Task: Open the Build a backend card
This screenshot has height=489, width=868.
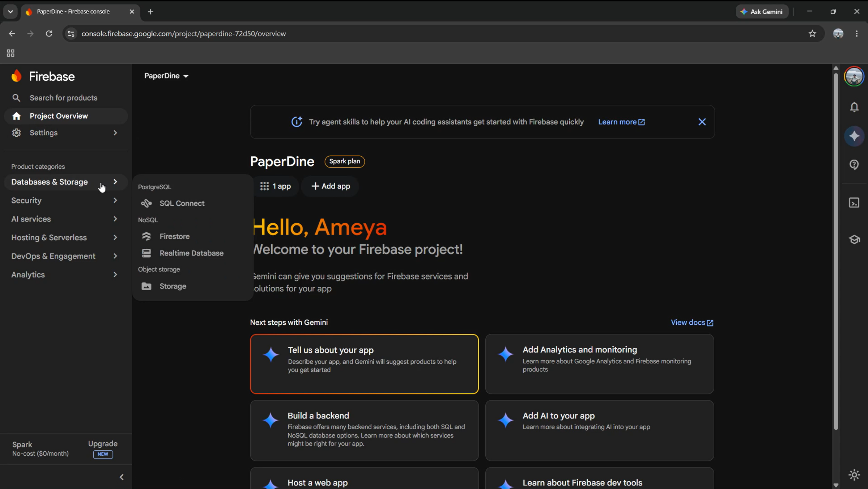Action: (364, 430)
